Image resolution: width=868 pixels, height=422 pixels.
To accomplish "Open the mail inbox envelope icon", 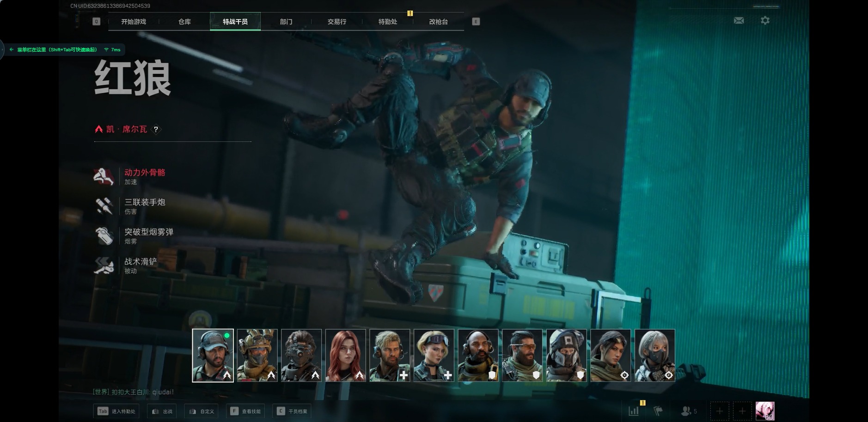I will click(739, 20).
